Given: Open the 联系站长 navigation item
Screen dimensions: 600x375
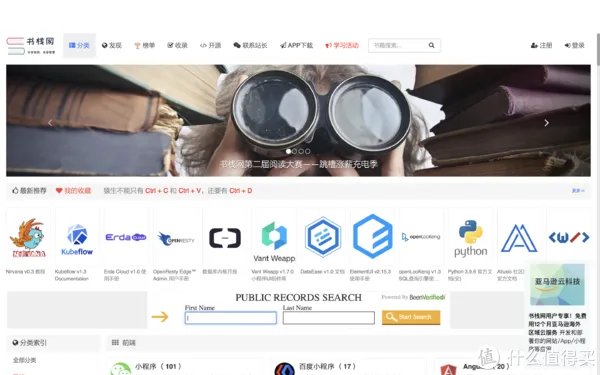Looking at the screenshot, I should tap(250, 46).
